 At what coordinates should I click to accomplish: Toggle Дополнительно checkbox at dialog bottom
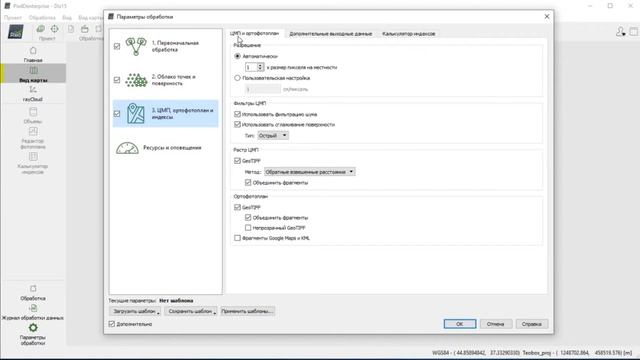[x=112, y=324]
